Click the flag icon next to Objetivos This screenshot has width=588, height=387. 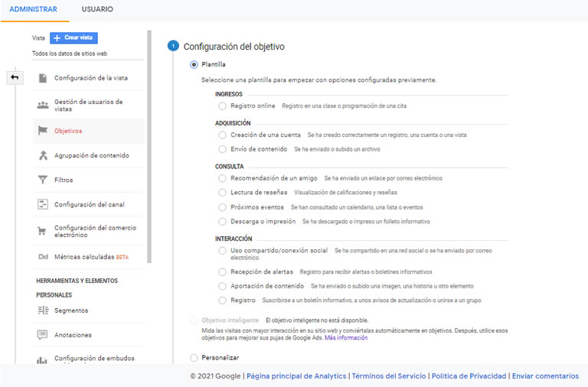coord(43,130)
